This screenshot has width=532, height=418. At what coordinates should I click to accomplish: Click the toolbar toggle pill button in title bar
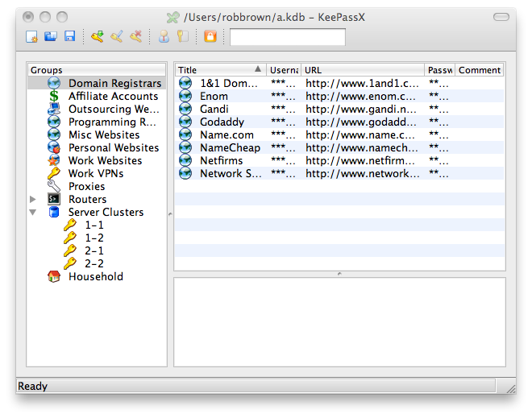tap(501, 17)
